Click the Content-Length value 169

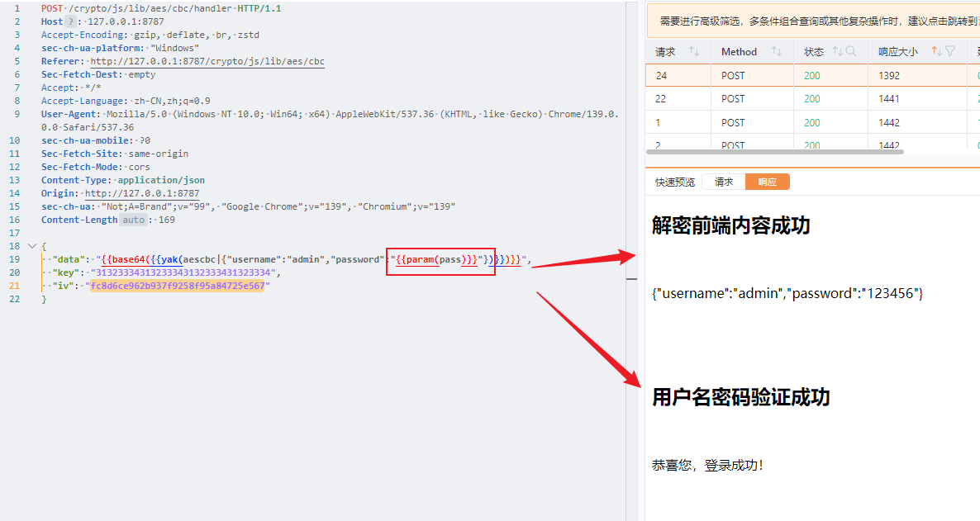point(167,220)
